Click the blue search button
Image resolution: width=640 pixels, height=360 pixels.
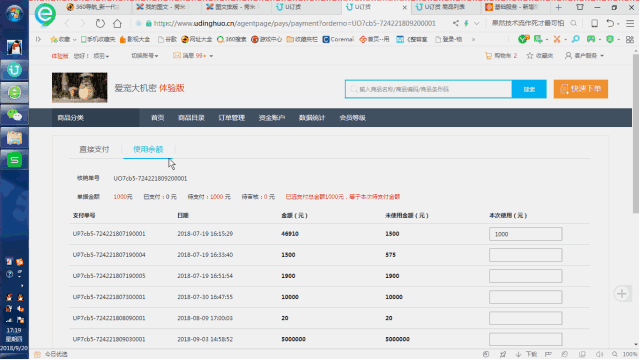click(529, 89)
